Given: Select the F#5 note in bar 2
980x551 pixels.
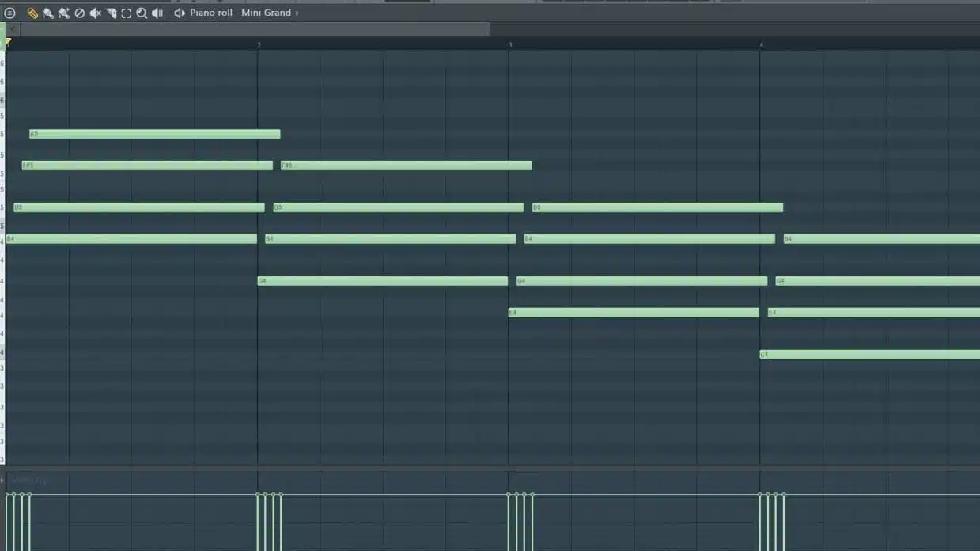Looking at the screenshot, I should click(407, 165).
